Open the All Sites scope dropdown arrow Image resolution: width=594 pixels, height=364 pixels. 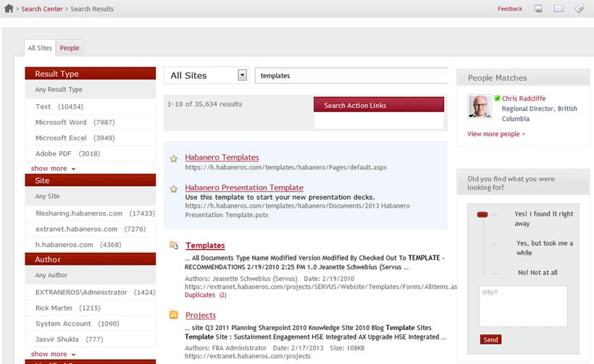[243, 75]
